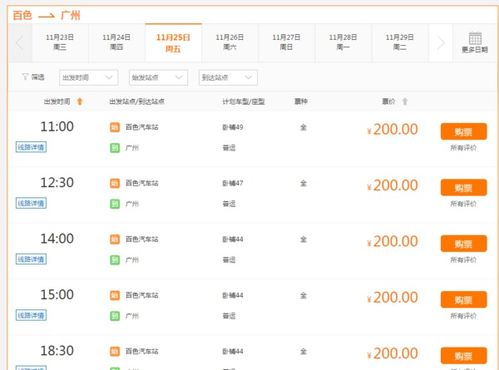The height and width of the screenshot is (370, 499).
Task: Select the 11月29日 周二 date tab
Action: click(x=400, y=43)
